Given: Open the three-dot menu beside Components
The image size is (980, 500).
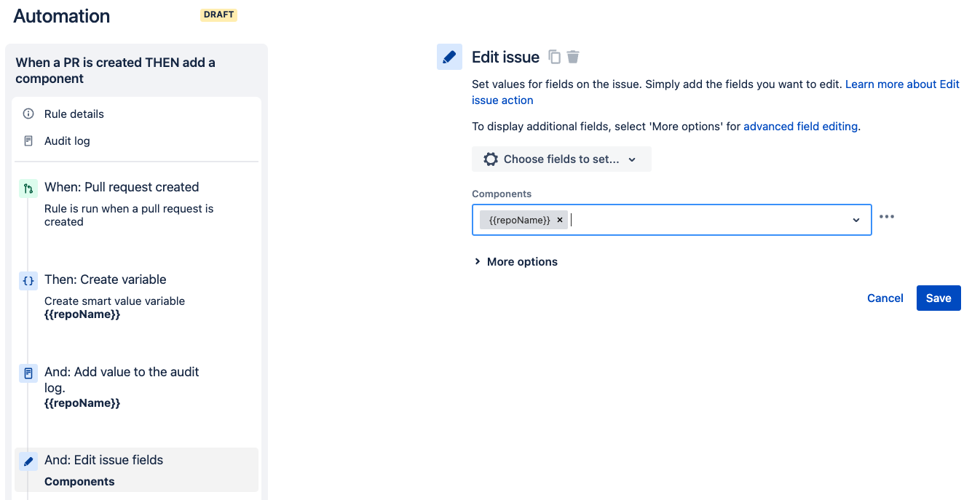Looking at the screenshot, I should [x=886, y=217].
